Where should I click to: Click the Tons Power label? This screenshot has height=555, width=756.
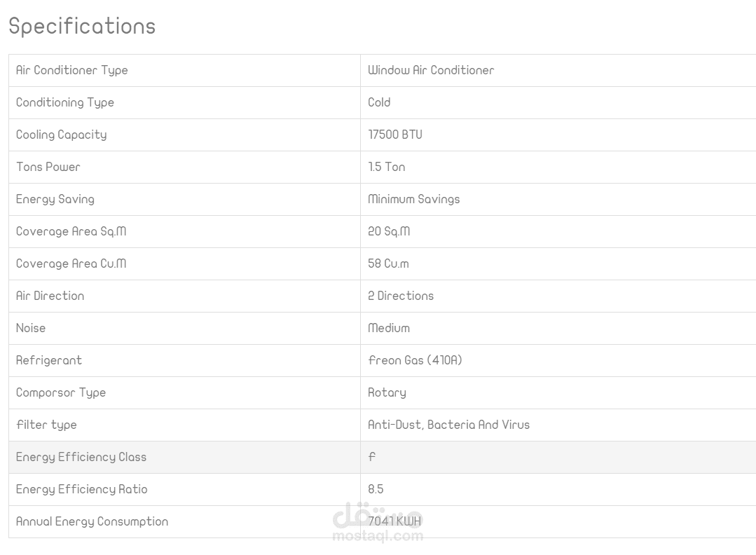pos(48,167)
